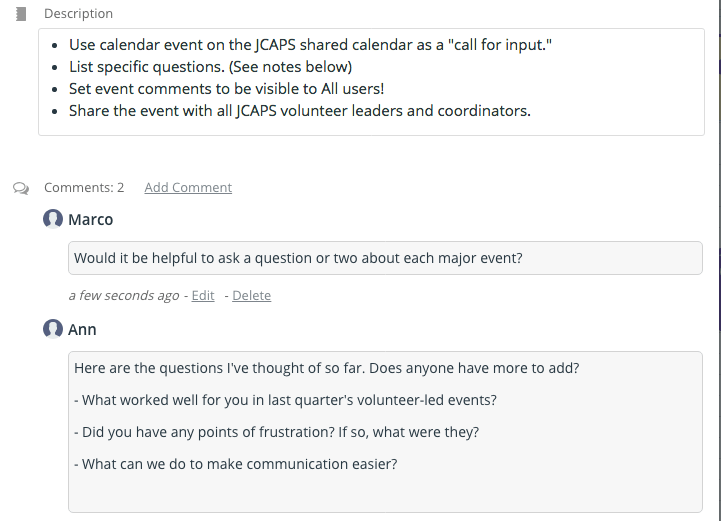
Task: Click the 'What worked well' question line
Action: point(285,400)
